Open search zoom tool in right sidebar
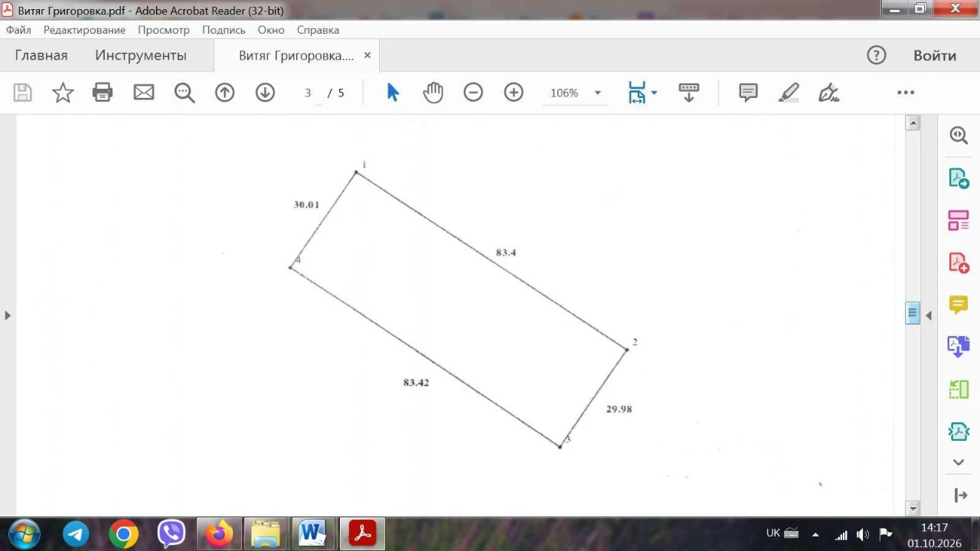This screenshot has height=551, width=980. 959,135
